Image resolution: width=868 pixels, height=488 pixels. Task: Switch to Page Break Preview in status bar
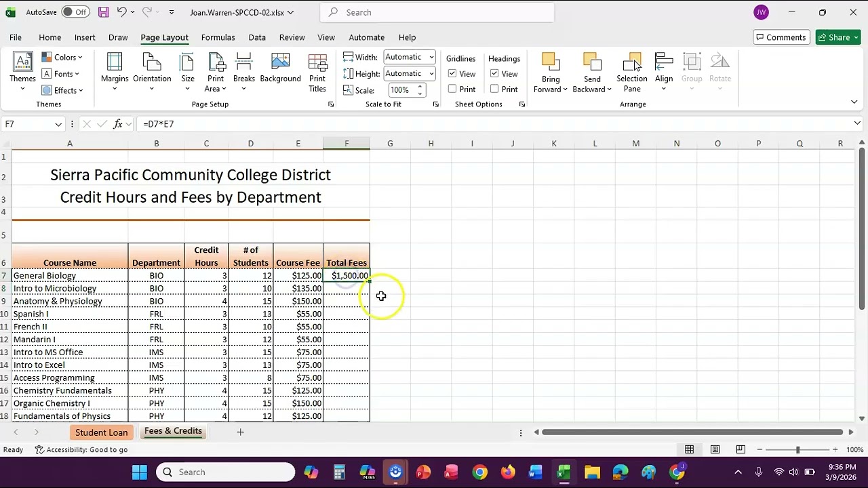[x=741, y=449]
